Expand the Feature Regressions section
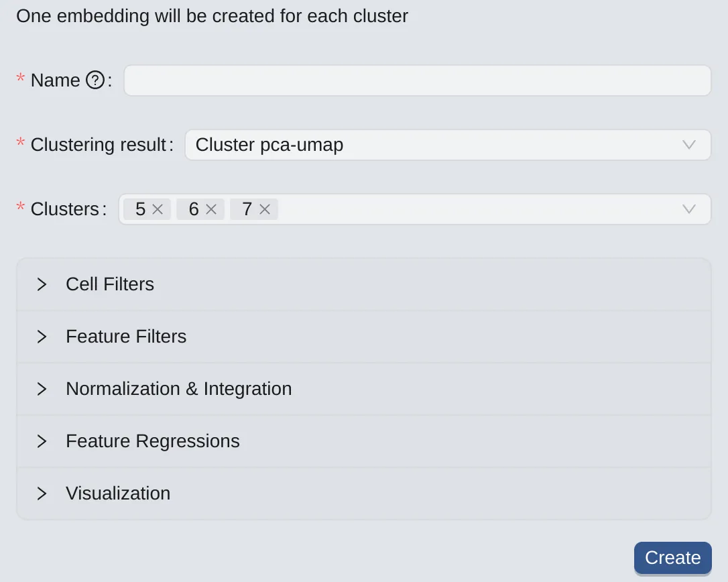The width and height of the screenshot is (728, 582). [153, 441]
